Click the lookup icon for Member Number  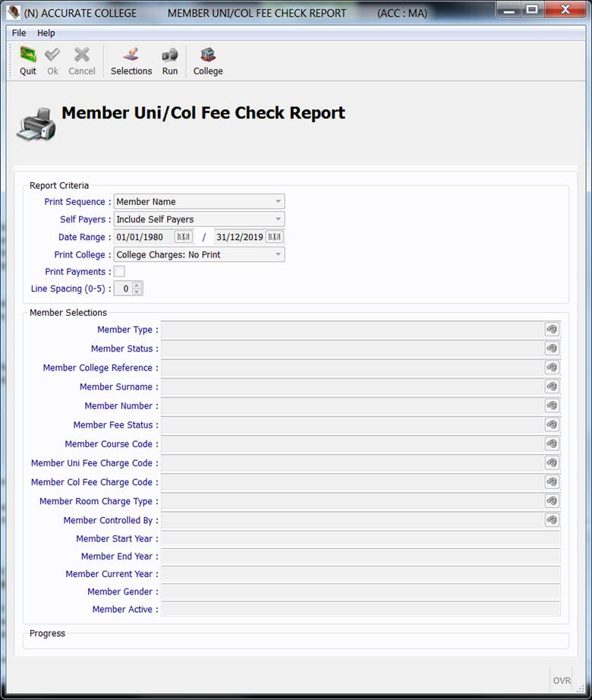pos(552,406)
